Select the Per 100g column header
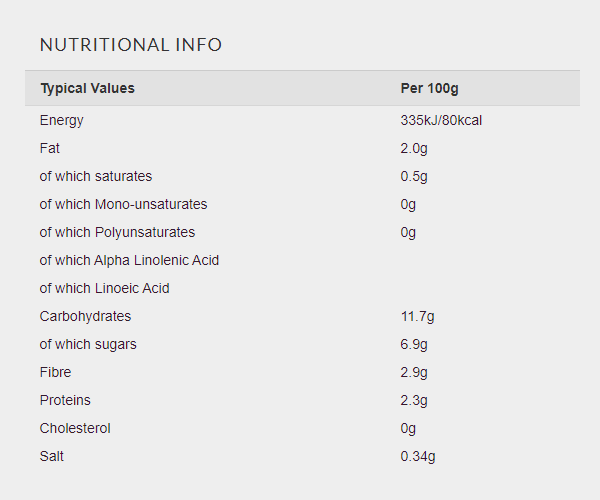Viewport: 600px width, 500px height. 429,88
